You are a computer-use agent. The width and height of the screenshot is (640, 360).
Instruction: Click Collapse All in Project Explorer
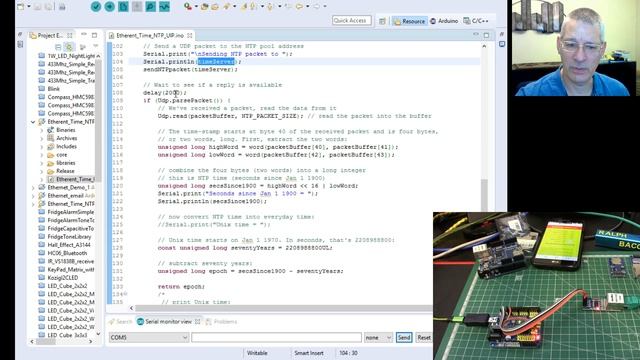pyautogui.click(x=58, y=47)
